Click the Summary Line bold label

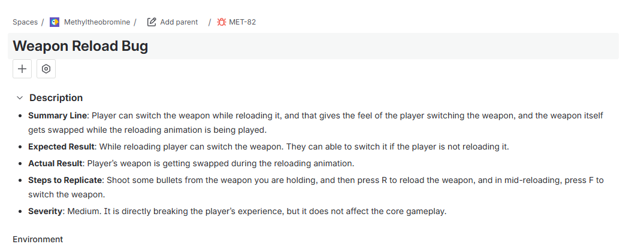click(x=58, y=115)
